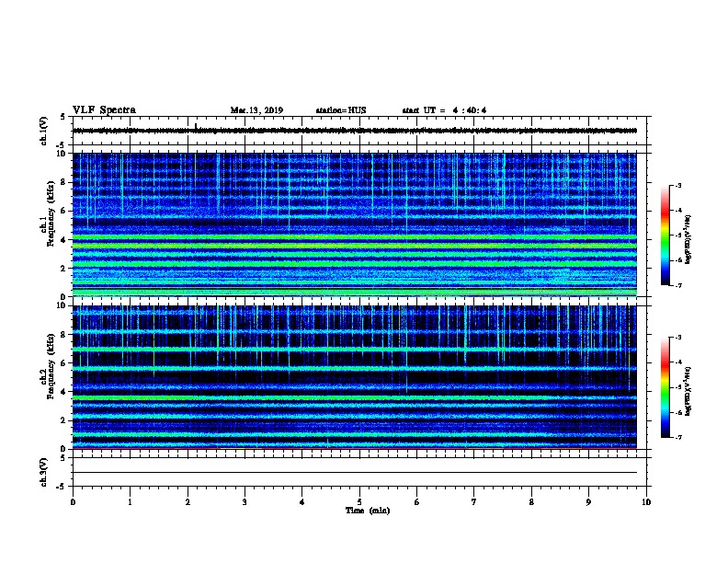Screen dimensions: 728x563
Task: Select the "Mar.13, 2019" date text
Action: pos(256,110)
